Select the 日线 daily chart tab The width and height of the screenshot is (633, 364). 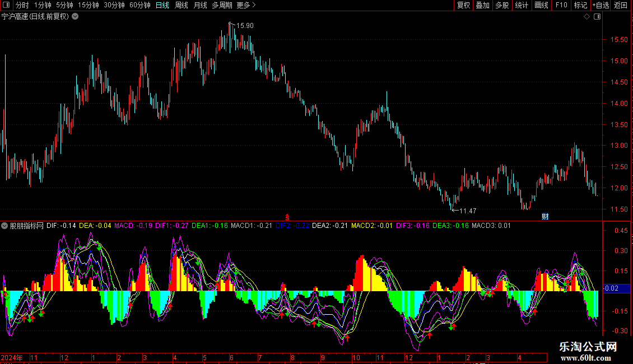(162, 5)
